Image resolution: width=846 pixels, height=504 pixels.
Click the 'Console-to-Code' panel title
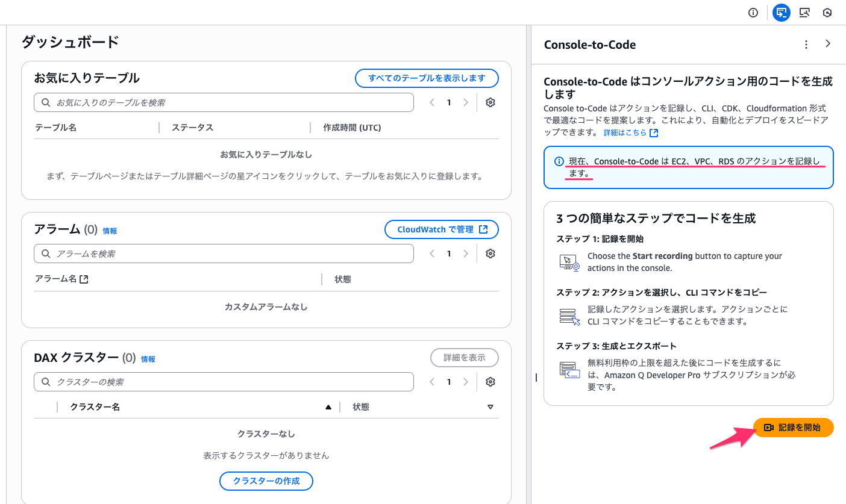pyautogui.click(x=590, y=45)
